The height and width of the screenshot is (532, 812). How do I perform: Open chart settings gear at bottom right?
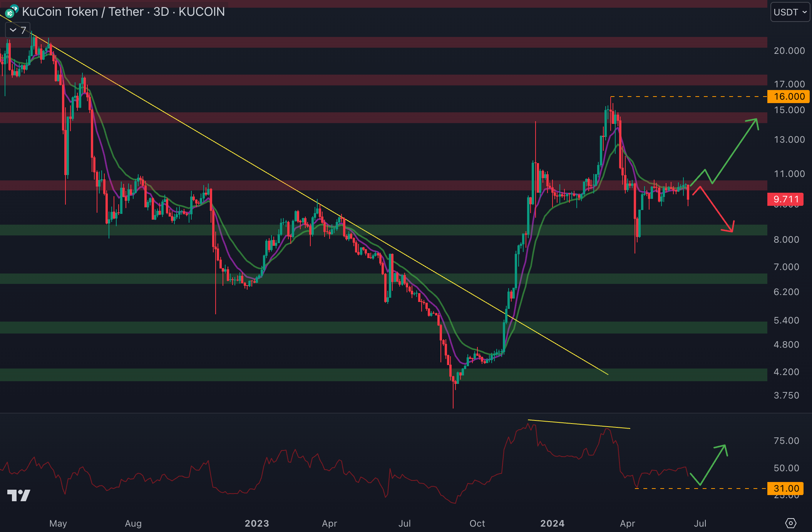click(x=790, y=523)
